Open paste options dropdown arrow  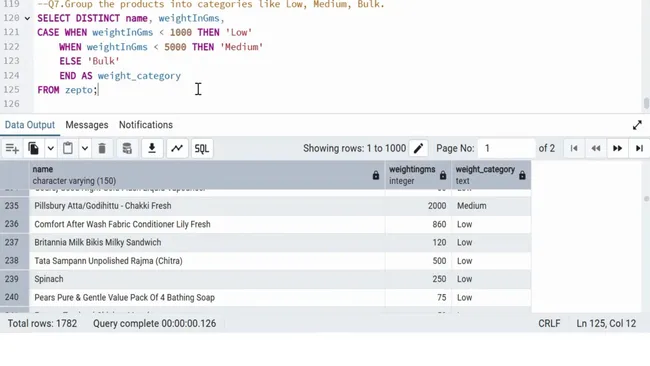(85, 148)
